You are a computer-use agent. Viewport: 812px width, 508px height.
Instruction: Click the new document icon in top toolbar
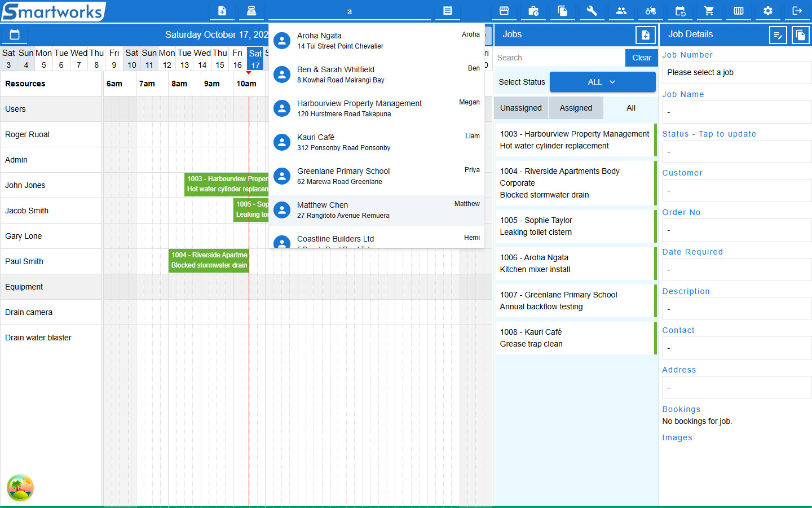pos(222,11)
